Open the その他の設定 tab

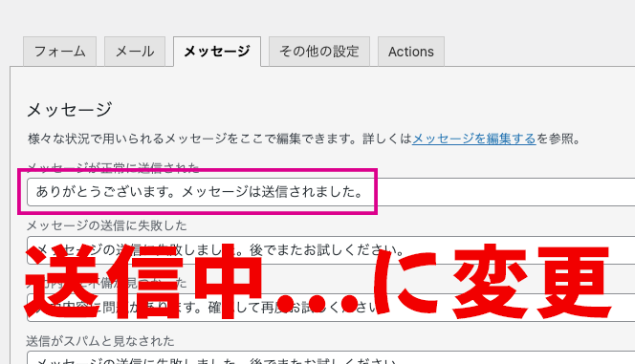click(x=319, y=52)
